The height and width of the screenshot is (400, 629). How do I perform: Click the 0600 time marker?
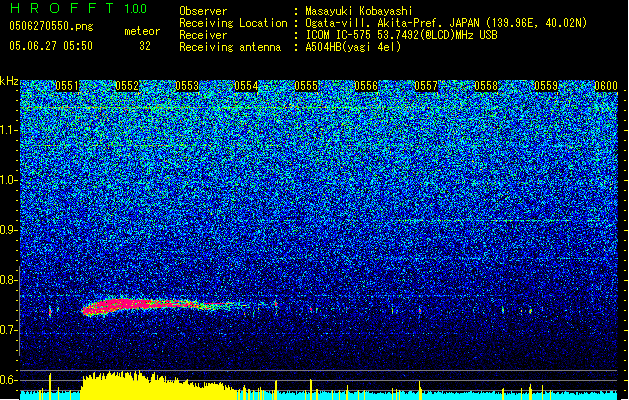pos(606,86)
